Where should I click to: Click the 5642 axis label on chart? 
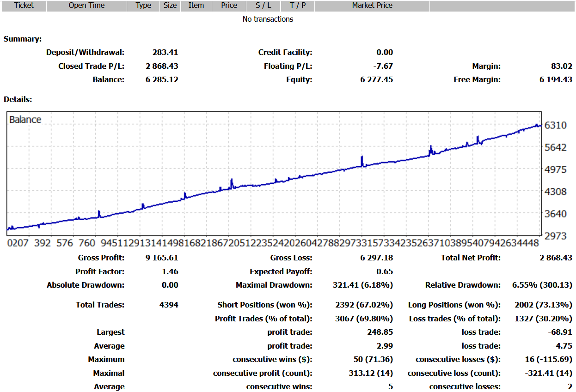click(x=555, y=147)
